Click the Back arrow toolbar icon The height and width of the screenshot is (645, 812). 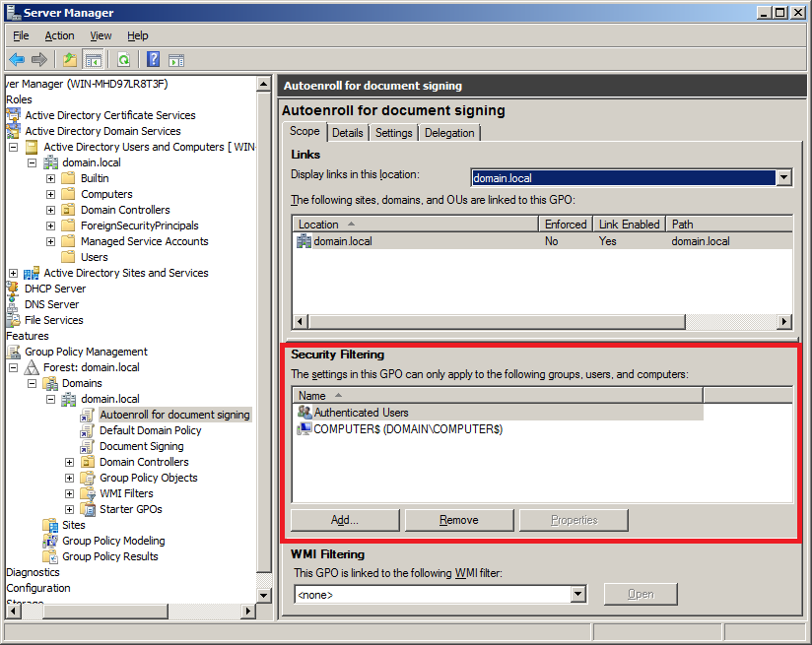(x=17, y=59)
